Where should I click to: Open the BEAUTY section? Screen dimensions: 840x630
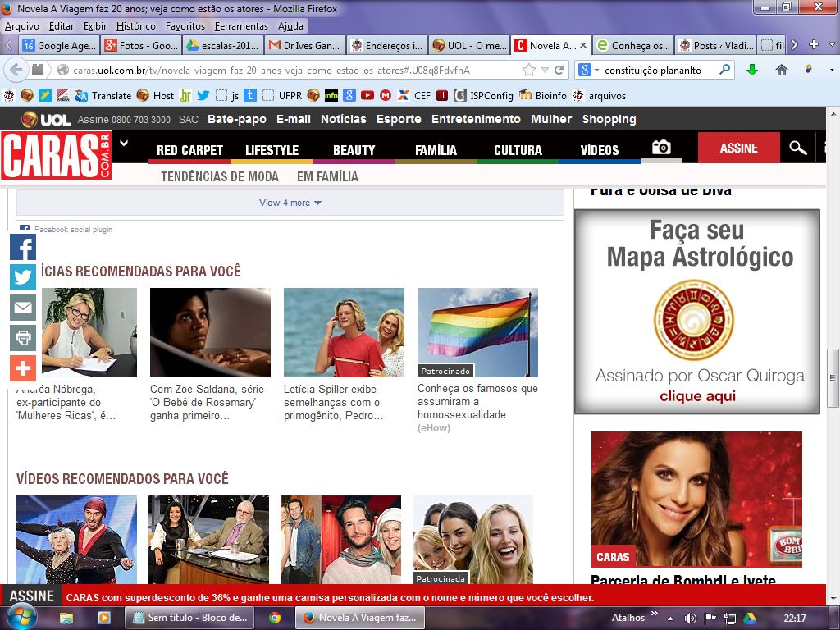pos(354,150)
